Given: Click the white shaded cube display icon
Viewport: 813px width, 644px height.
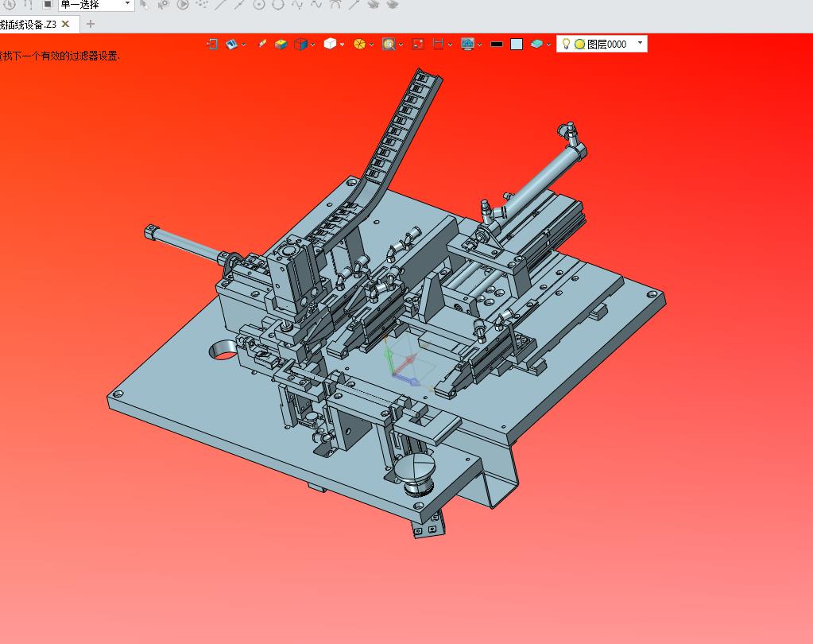Looking at the screenshot, I should coord(330,44).
